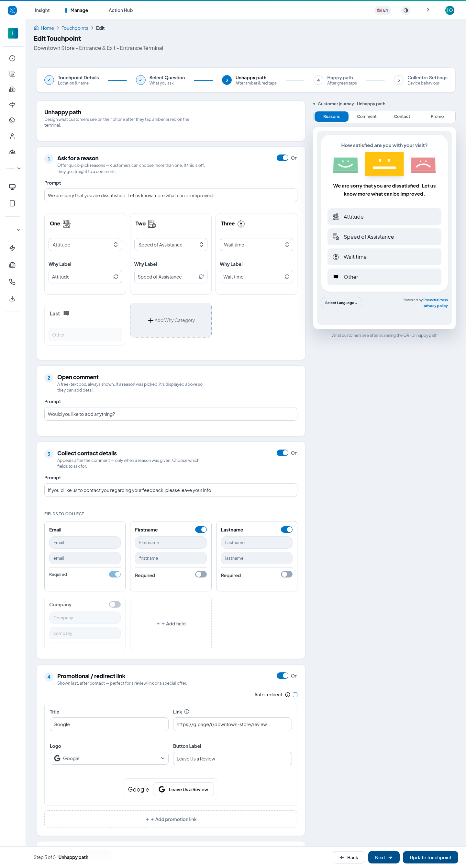Refresh the Wait time Why Label
Viewport: 466px width, 868px height.
[x=287, y=277]
